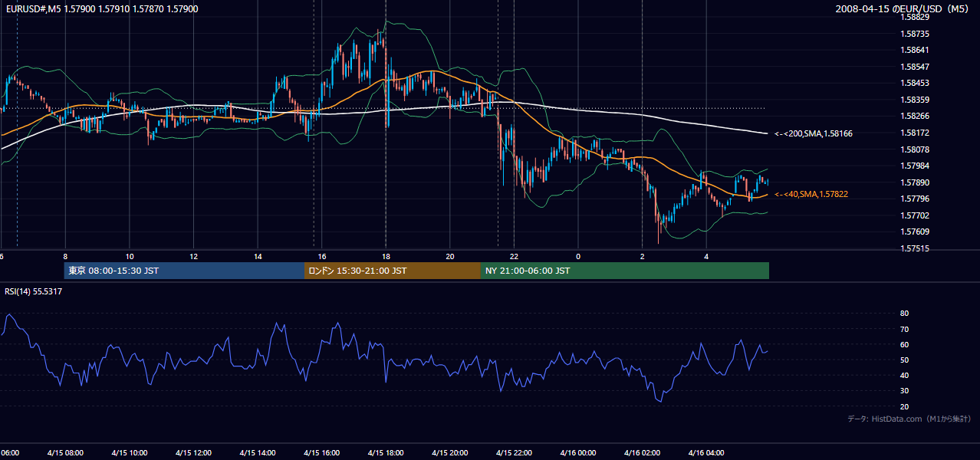Screen dimensions: 980x460
Task: Click the 4/15 22:00 date label
Action: 514,453
